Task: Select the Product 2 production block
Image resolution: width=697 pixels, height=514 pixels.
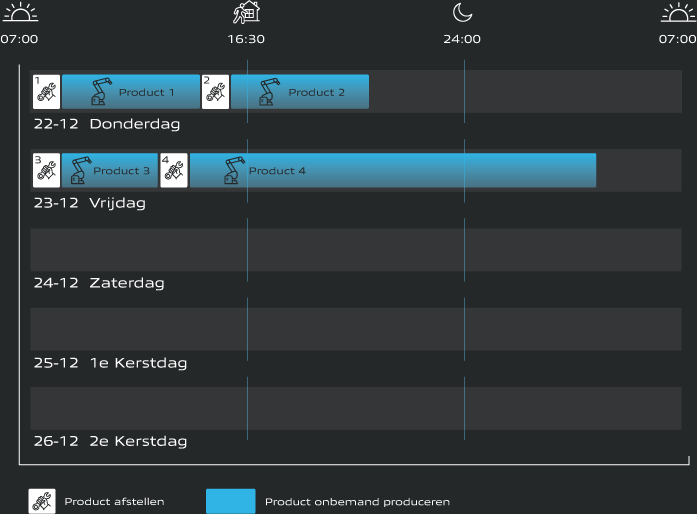Action: [300, 92]
